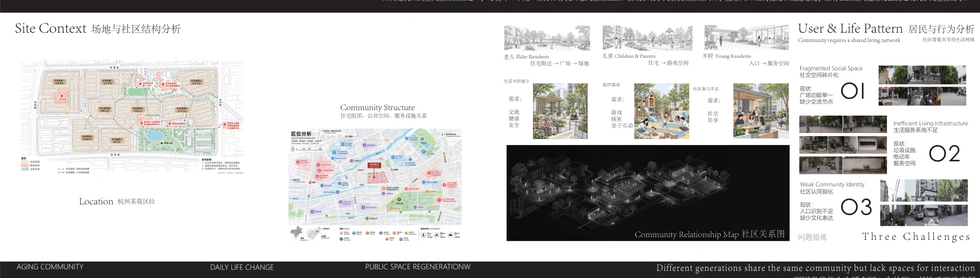This screenshot has width=980, height=278.
Task: Select subtitle '住宅组团、公共空间、服务设施关系'
Action: tap(383, 116)
